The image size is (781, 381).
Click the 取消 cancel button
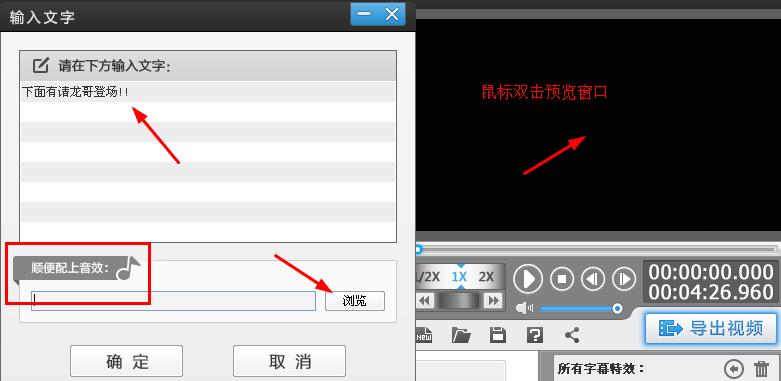289,361
